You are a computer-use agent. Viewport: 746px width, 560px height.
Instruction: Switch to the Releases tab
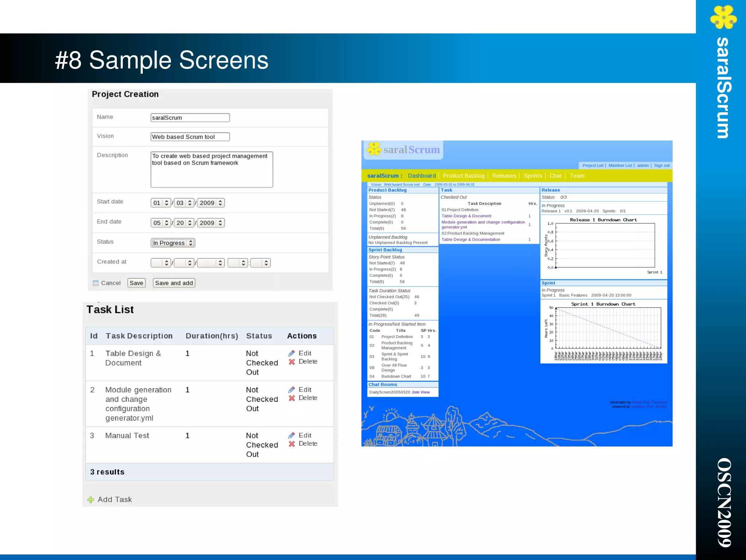click(504, 176)
